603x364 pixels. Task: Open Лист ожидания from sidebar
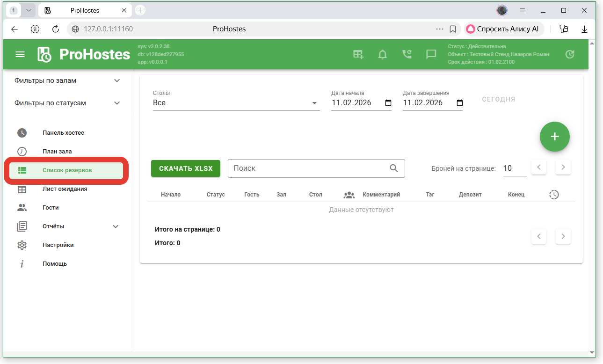(x=65, y=189)
